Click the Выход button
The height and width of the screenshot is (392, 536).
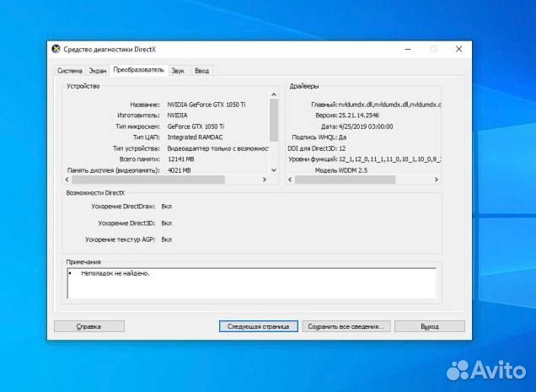(430, 326)
